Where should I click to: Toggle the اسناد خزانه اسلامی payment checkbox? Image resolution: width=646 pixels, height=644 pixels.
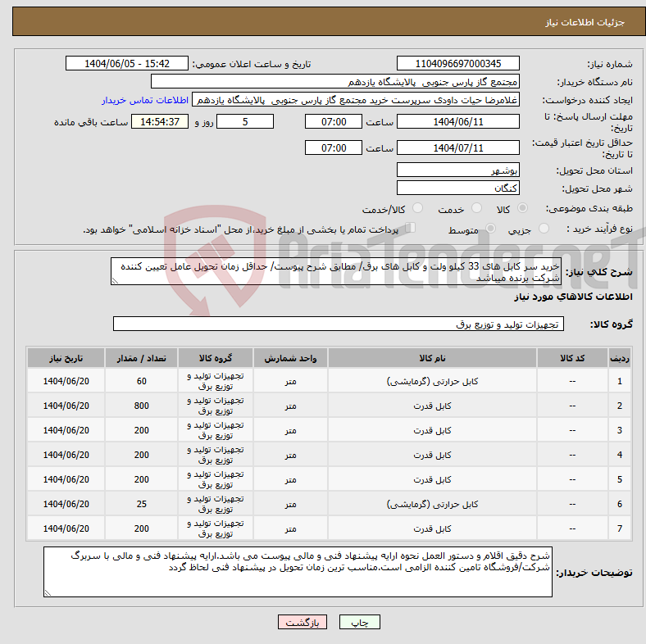[411, 228]
